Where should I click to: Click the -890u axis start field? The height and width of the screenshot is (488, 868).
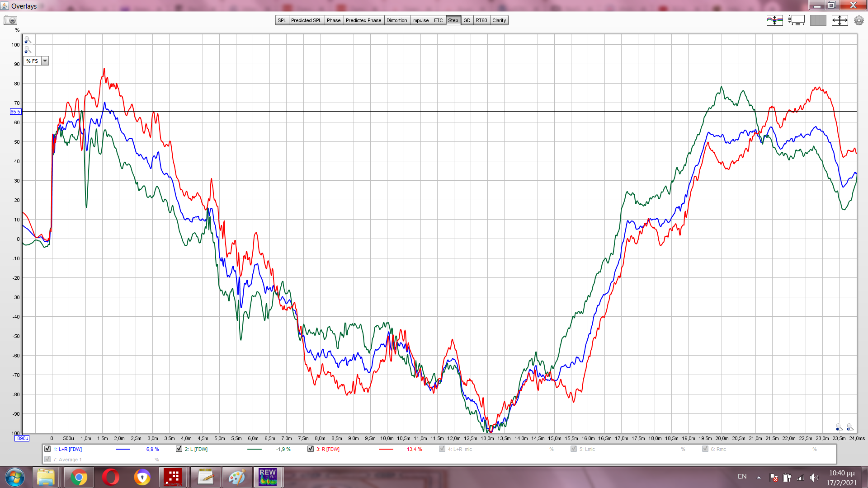(22, 438)
